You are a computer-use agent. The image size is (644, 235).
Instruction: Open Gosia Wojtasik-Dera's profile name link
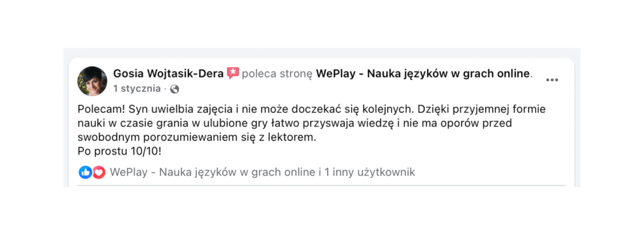click(x=168, y=74)
